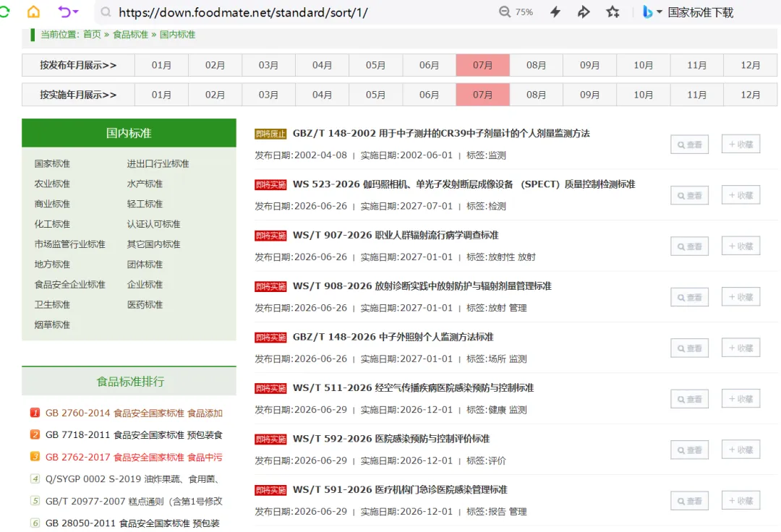
Task: Open 首页 breadcrumb link
Action: [92, 35]
